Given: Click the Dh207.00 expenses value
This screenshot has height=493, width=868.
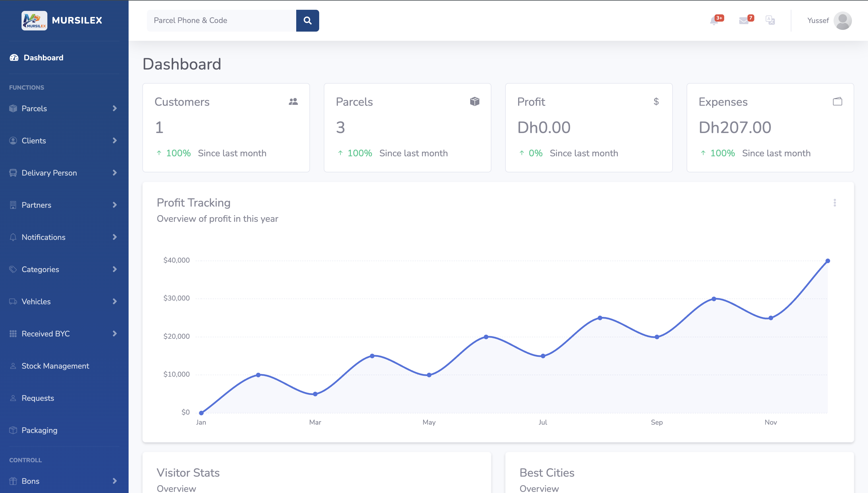Looking at the screenshot, I should pos(735,127).
